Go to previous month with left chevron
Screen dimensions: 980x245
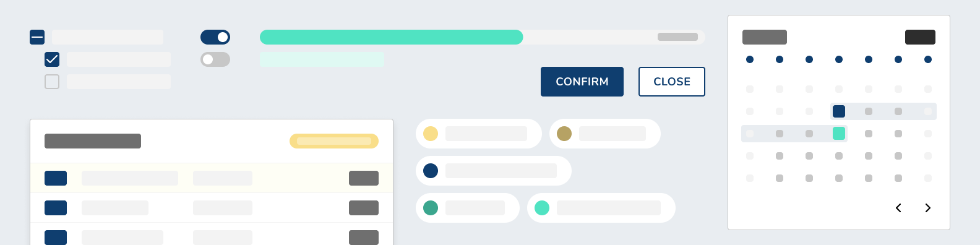pos(898,208)
